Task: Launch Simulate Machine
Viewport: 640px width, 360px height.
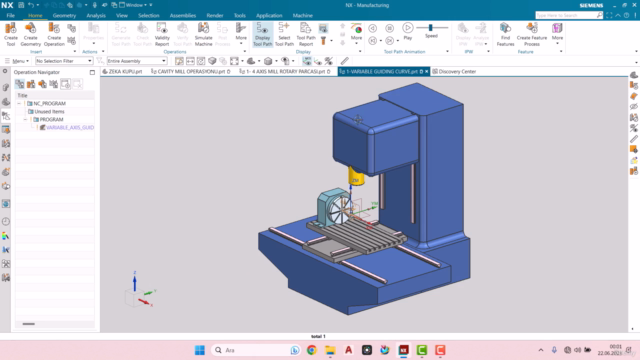Action: click(x=203, y=34)
